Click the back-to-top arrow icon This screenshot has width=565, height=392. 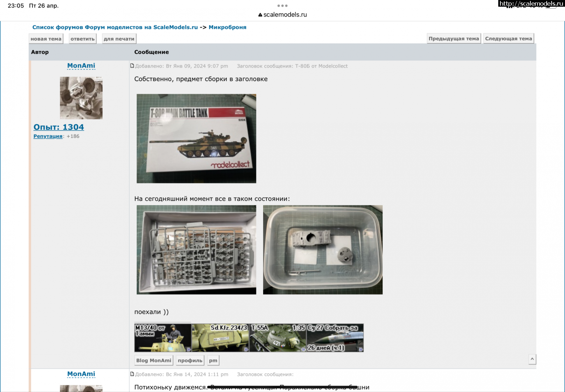pyautogui.click(x=532, y=359)
